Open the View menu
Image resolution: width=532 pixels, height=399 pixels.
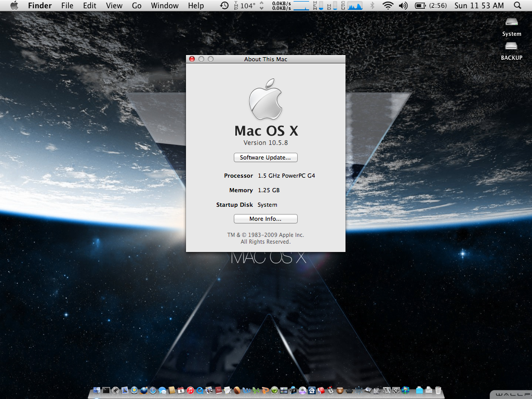tap(114, 5)
